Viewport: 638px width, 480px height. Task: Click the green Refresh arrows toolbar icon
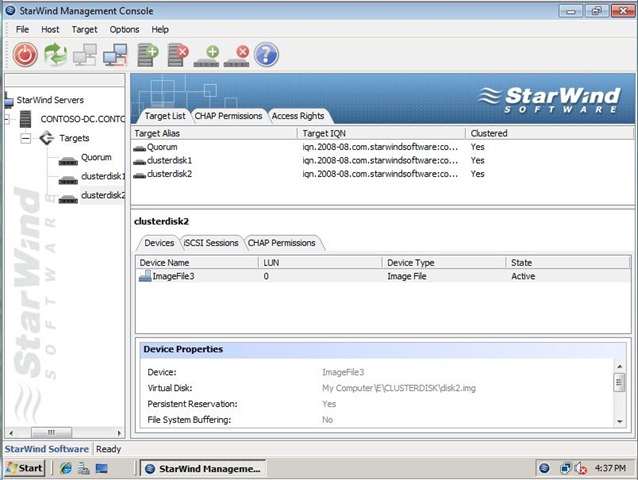click(55, 55)
